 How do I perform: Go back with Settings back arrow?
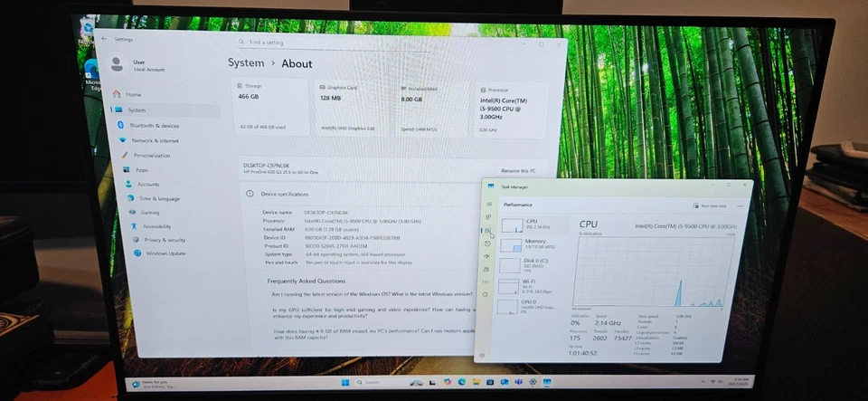pyautogui.click(x=104, y=39)
